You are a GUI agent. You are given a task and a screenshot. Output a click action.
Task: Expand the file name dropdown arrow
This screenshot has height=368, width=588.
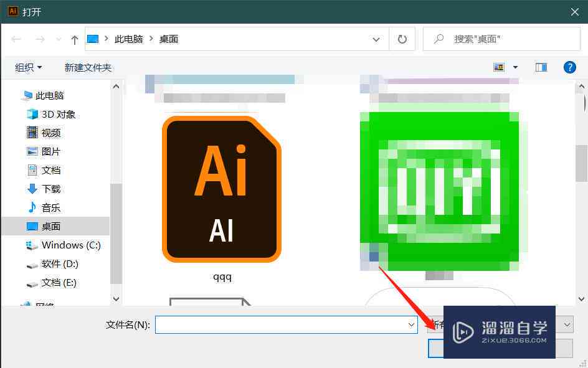click(411, 324)
